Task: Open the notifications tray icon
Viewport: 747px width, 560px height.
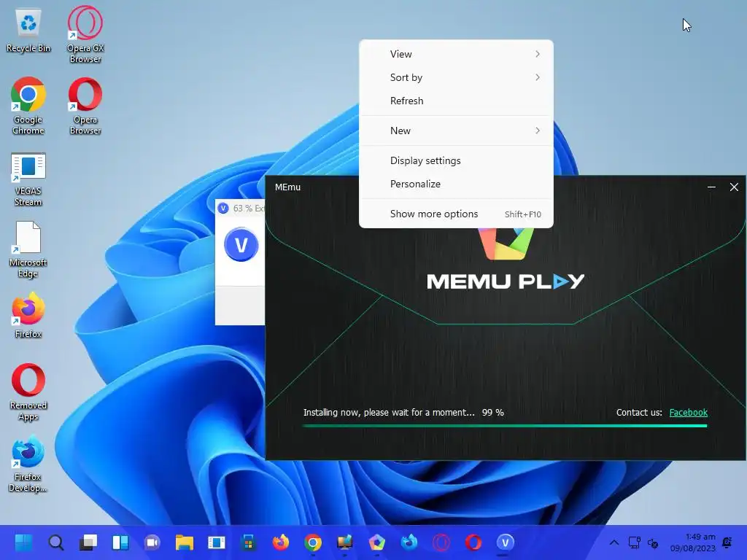Action: click(x=727, y=542)
